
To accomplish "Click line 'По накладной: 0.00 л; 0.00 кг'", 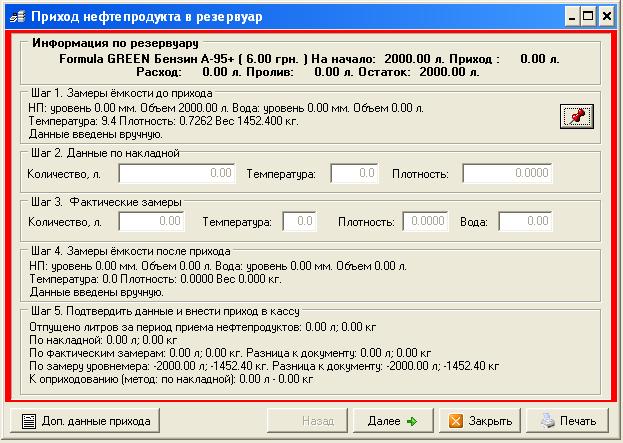I will coord(103,340).
